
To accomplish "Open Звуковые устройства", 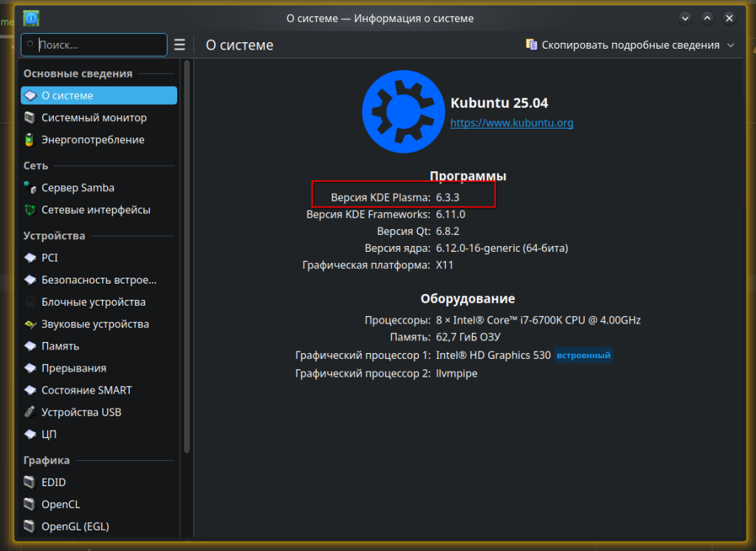I will [x=99, y=324].
